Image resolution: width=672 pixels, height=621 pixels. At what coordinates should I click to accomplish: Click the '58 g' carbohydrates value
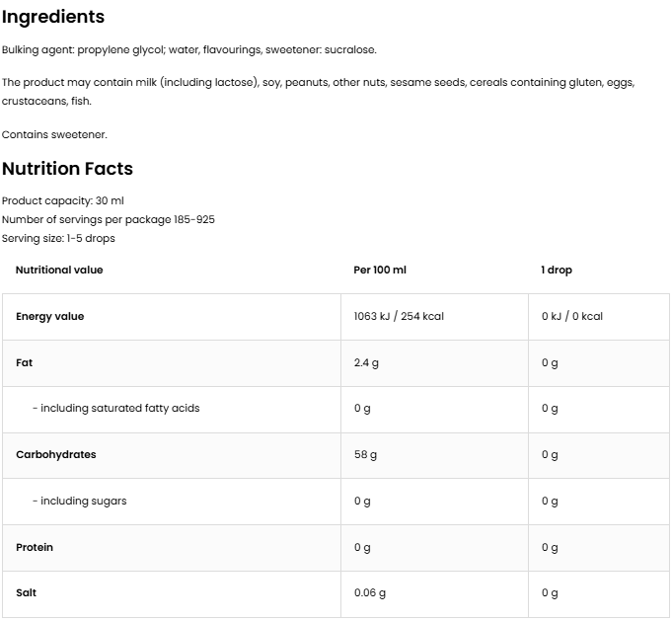(x=365, y=454)
